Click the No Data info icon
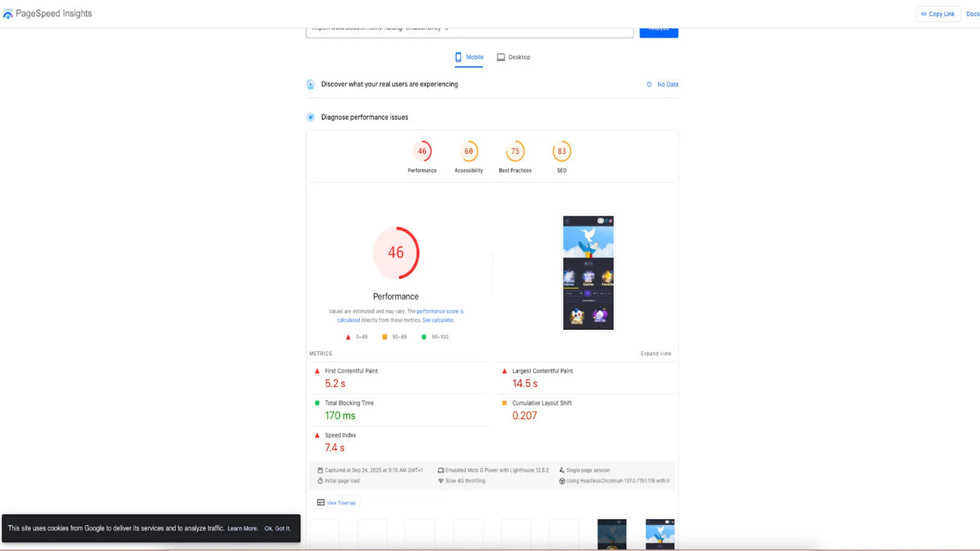980x551 pixels. 649,85
